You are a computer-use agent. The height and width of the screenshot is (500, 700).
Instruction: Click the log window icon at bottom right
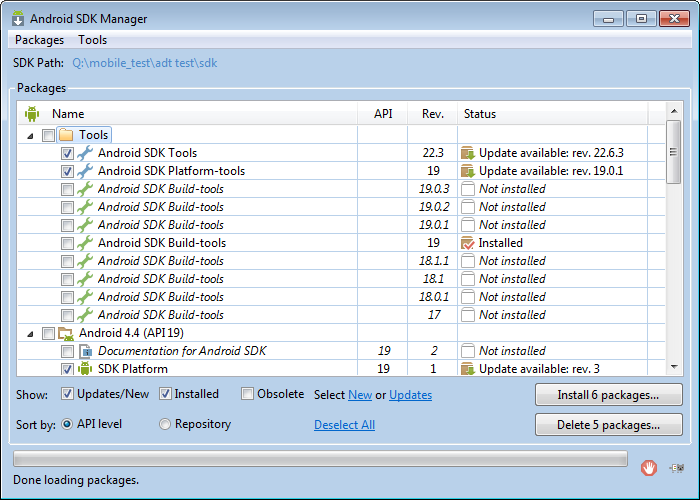(676, 466)
